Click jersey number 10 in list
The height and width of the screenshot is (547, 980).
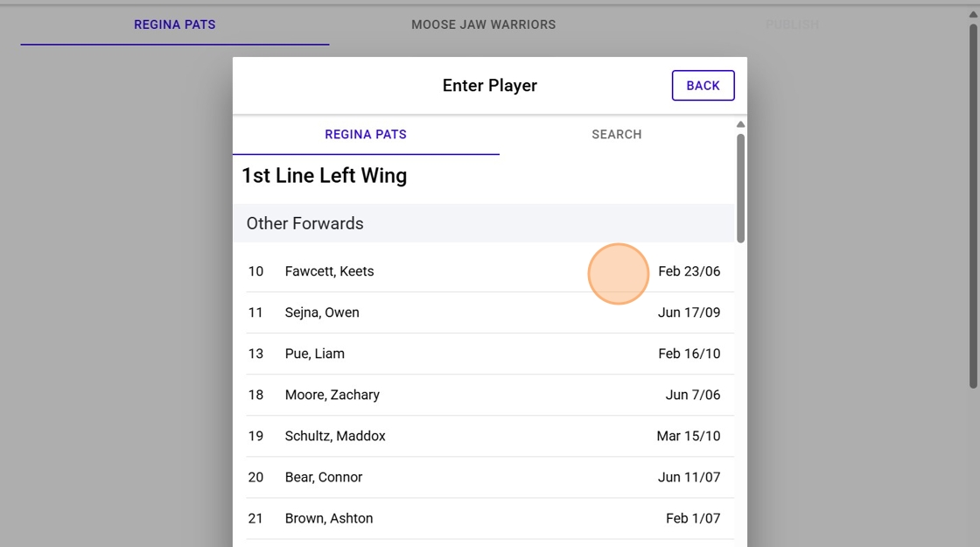(x=255, y=271)
